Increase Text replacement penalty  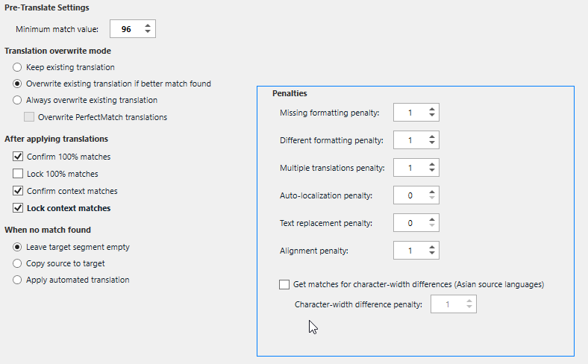click(432, 220)
